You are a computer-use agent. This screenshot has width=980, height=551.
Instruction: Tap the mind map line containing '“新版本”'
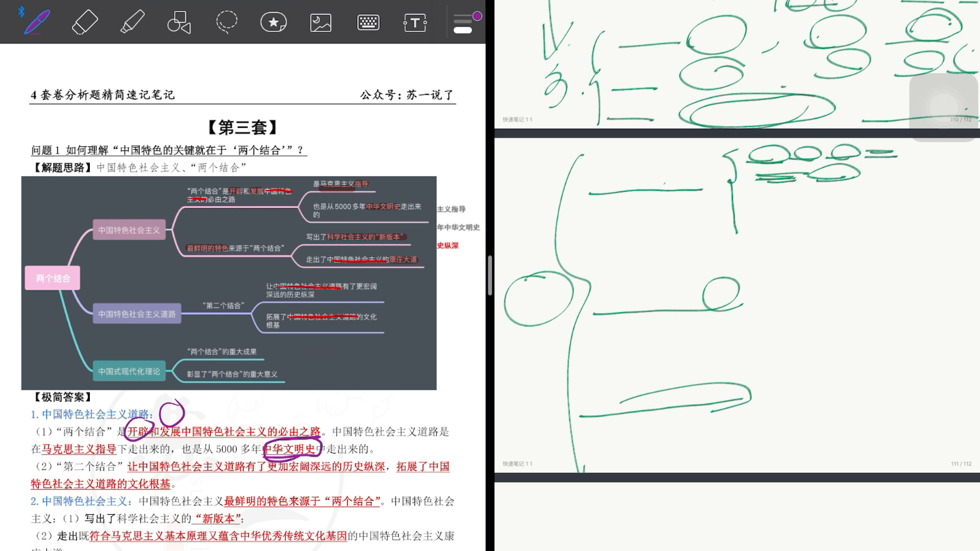356,237
